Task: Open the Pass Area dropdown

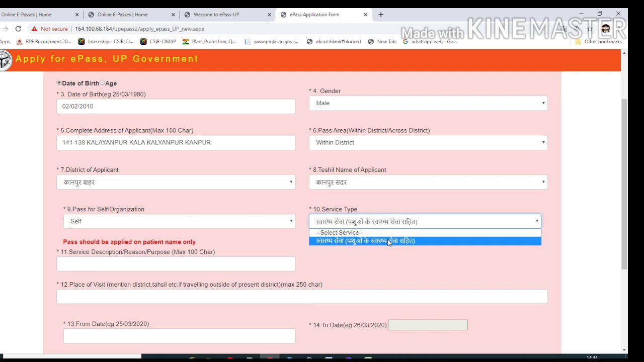Action: [x=428, y=142]
